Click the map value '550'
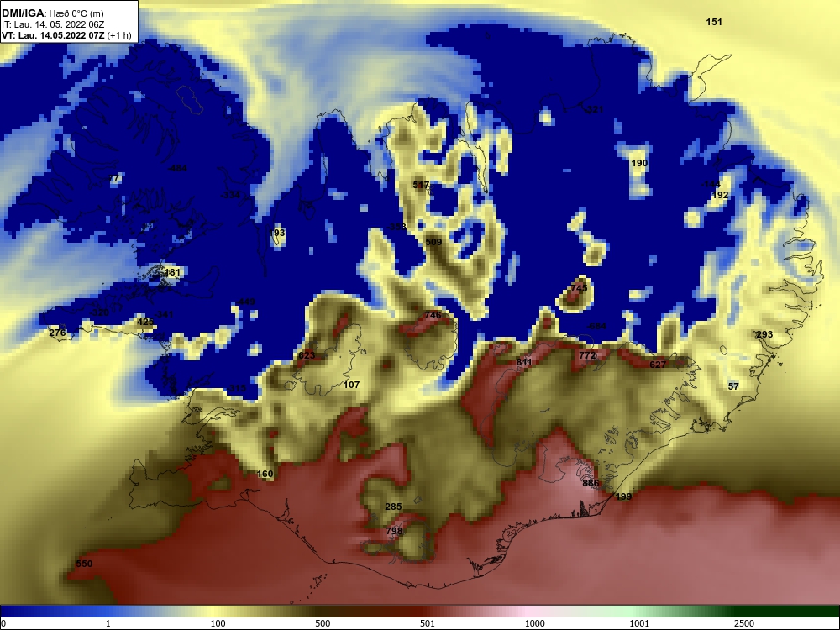Image resolution: width=840 pixels, height=630 pixels. (x=84, y=564)
